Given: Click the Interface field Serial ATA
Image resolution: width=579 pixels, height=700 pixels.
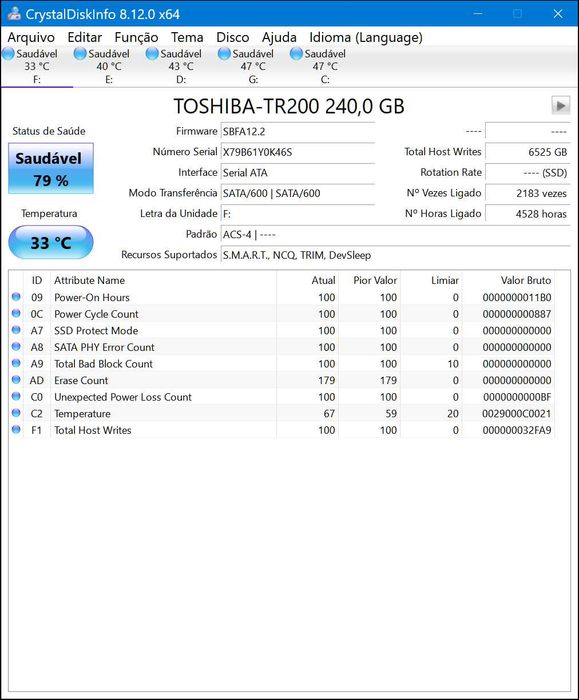Looking at the screenshot, I should 298,173.
